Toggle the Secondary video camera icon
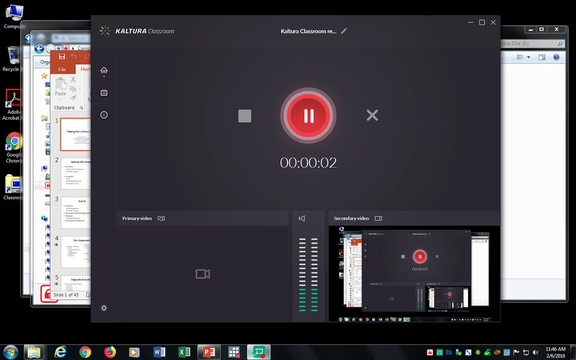Image resolution: width=576 pixels, height=360 pixels. point(378,218)
